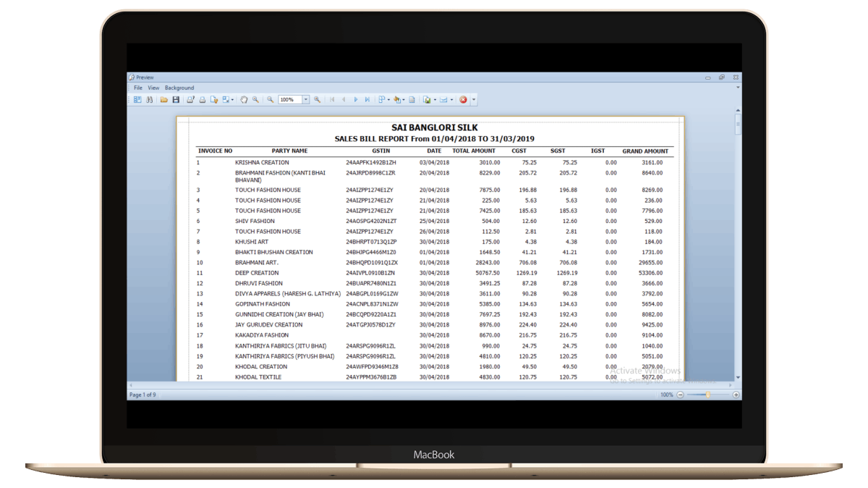
Task: Open the View menu
Action: pos(153,88)
